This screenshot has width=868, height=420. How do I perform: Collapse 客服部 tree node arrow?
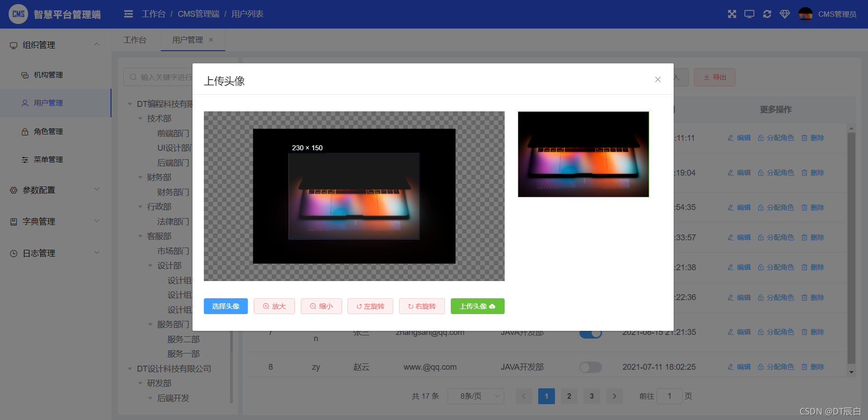click(x=140, y=236)
